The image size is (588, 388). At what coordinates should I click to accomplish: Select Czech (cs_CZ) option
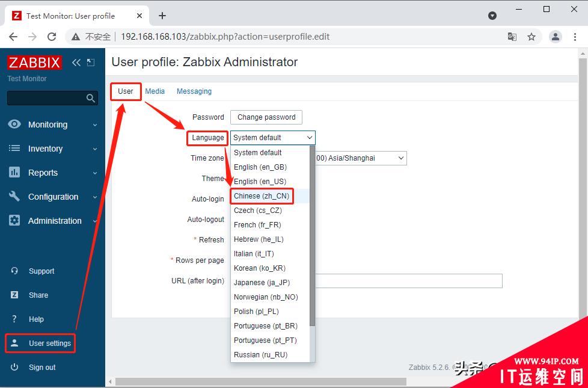(270, 210)
